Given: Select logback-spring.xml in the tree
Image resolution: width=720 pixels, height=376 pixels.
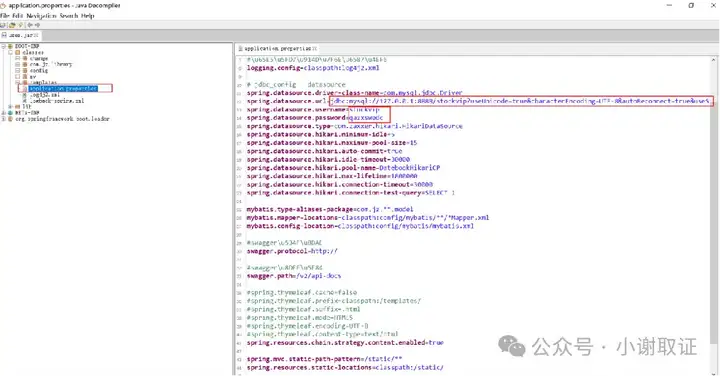Looking at the screenshot, I should tap(57, 101).
